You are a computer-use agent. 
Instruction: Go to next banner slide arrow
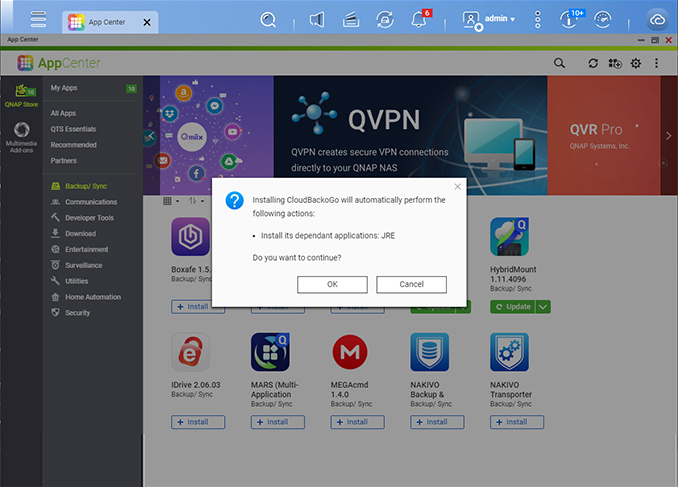click(x=668, y=136)
